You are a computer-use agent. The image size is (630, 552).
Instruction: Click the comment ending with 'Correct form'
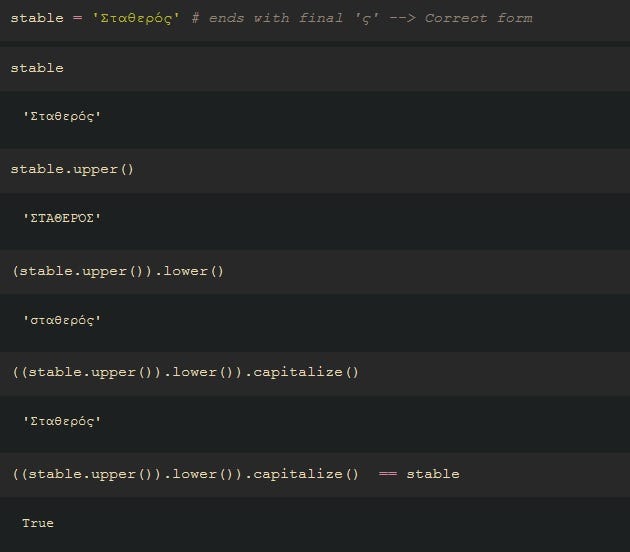[x=362, y=18]
